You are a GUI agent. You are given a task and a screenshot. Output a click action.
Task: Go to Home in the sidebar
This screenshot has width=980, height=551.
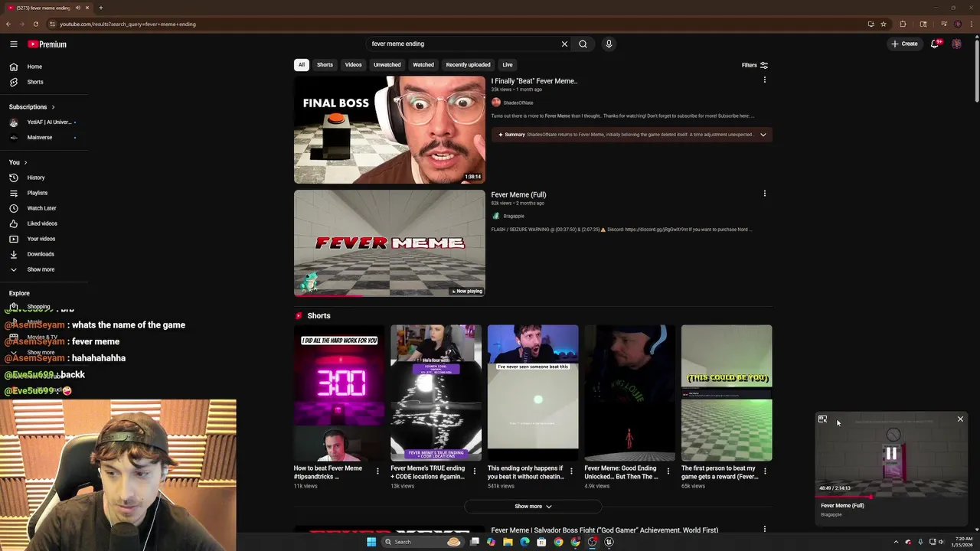click(34, 67)
